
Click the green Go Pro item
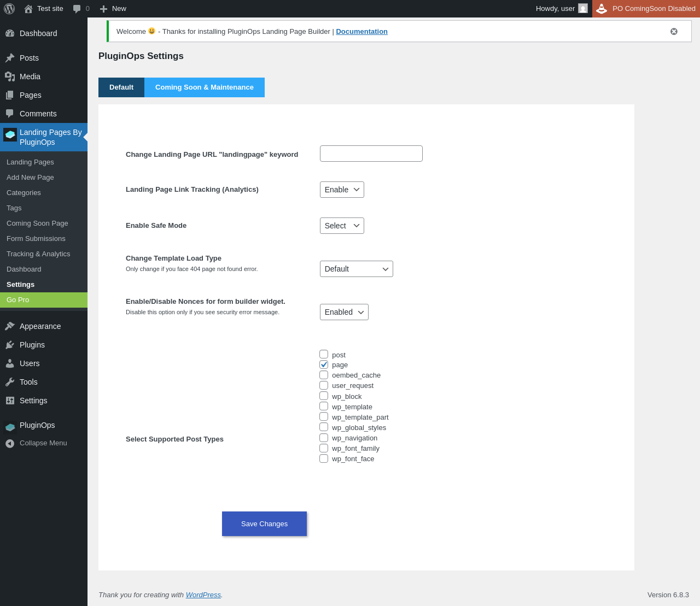(x=44, y=300)
